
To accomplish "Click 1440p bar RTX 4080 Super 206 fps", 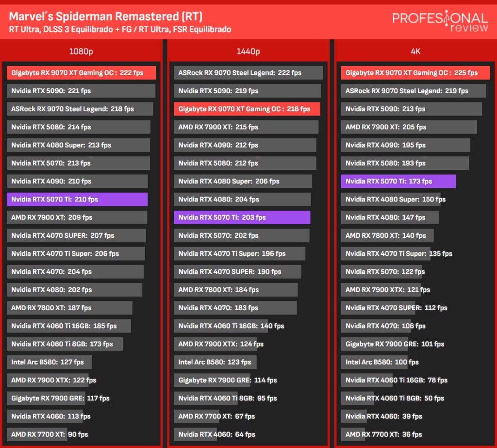I will (x=243, y=182).
